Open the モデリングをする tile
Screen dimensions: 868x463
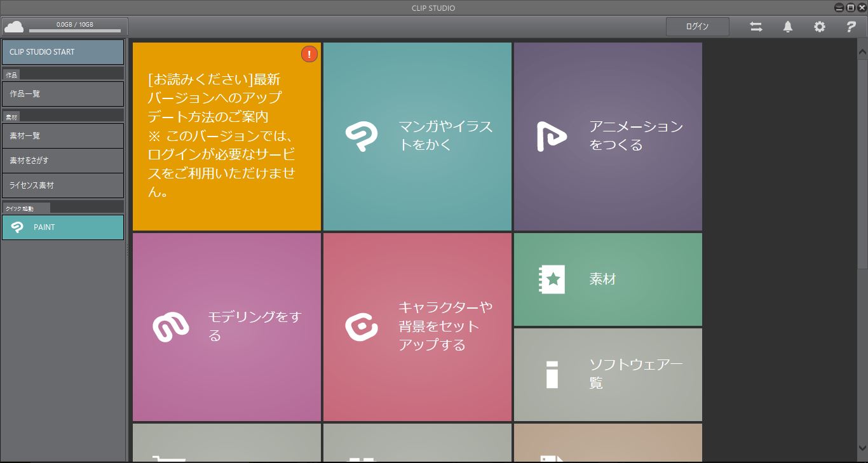point(227,327)
